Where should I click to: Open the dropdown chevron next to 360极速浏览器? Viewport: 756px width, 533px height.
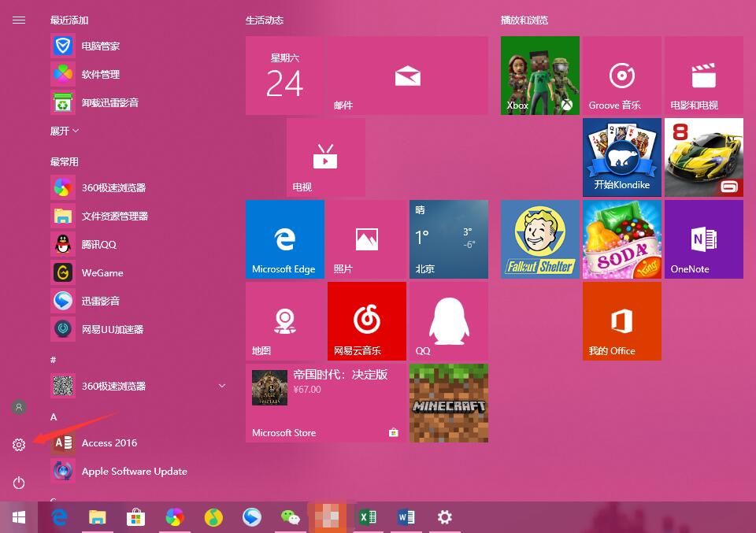[221, 386]
